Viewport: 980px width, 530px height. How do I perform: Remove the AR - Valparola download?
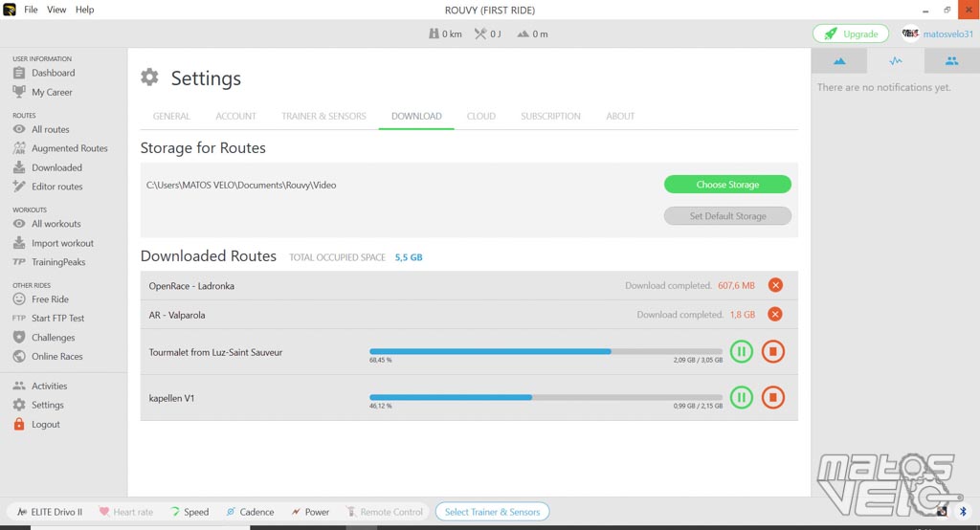coord(775,314)
